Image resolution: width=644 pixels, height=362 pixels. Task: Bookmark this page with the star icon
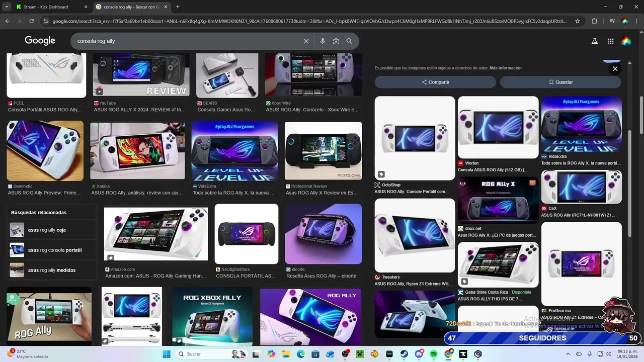[578, 21]
